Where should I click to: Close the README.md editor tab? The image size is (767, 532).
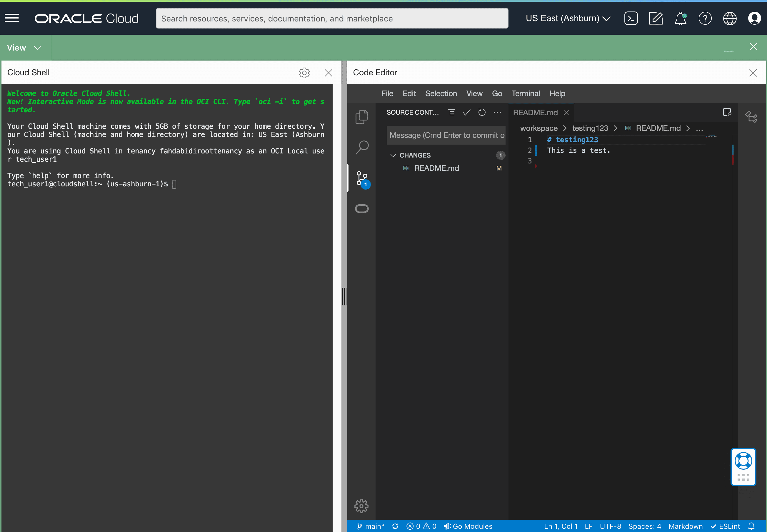tap(566, 113)
